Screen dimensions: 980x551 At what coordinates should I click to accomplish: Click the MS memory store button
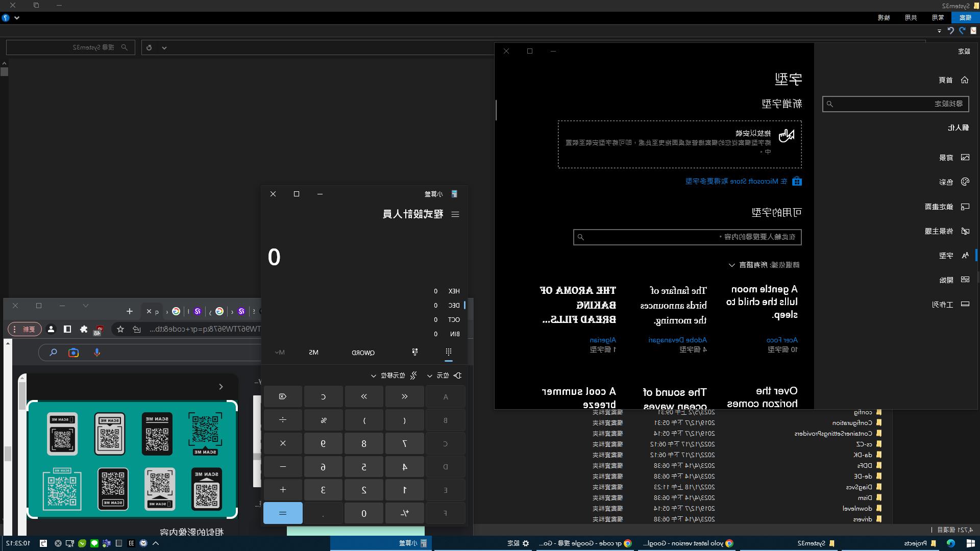313,353
